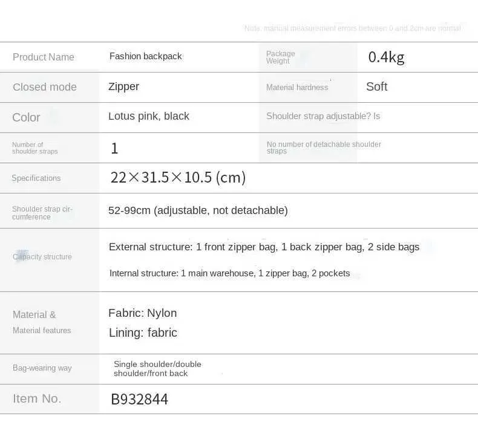This screenshot has width=478, height=448.
Task: Click the 'External structure' description line
Action: [264, 247]
